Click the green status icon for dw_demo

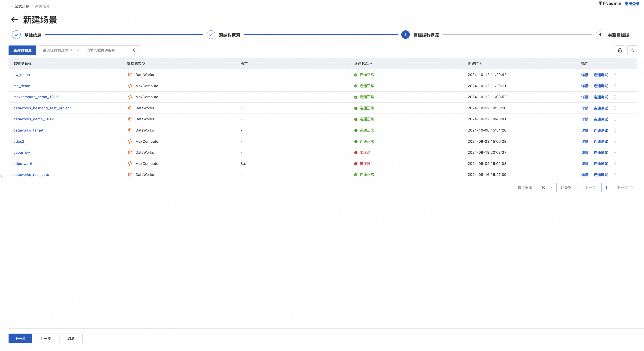coord(356,75)
